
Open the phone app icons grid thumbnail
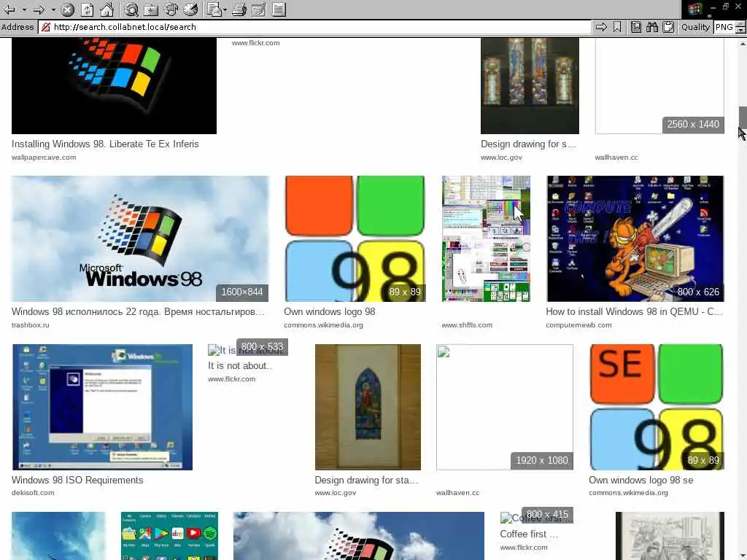coord(169,536)
